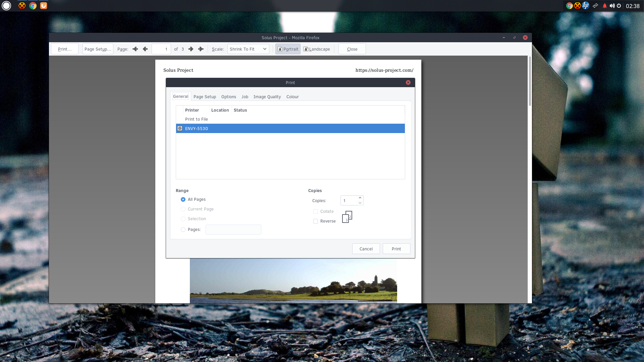Image resolution: width=644 pixels, height=362 pixels.
Task: Go to first page in print preview
Action: 135,49
